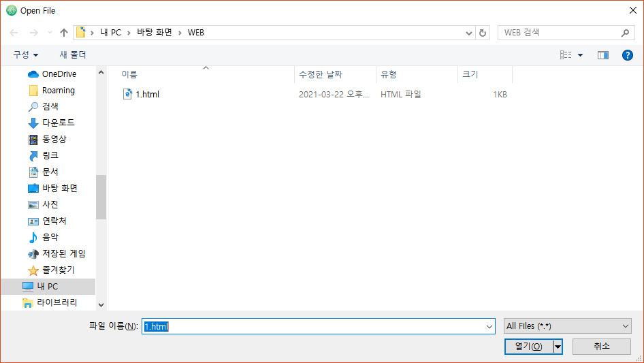Click the 1.html file icon
The height and width of the screenshot is (363, 644).
click(x=128, y=94)
